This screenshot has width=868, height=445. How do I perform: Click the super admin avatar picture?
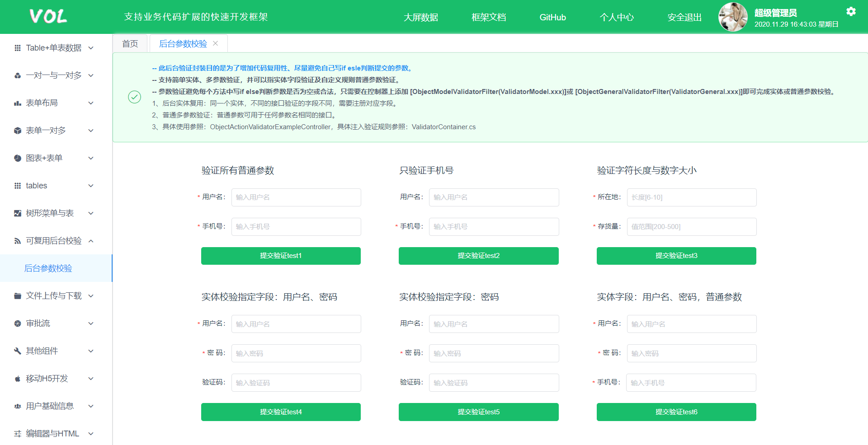coord(733,17)
